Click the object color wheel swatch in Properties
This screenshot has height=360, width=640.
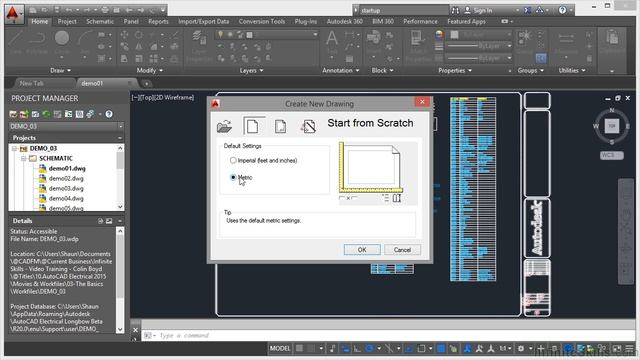(x=439, y=35)
